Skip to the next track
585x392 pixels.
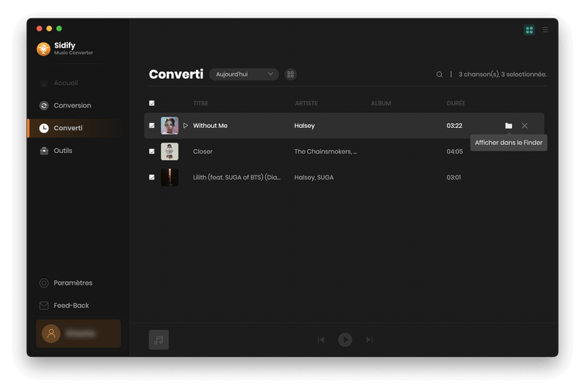(369, 339)
